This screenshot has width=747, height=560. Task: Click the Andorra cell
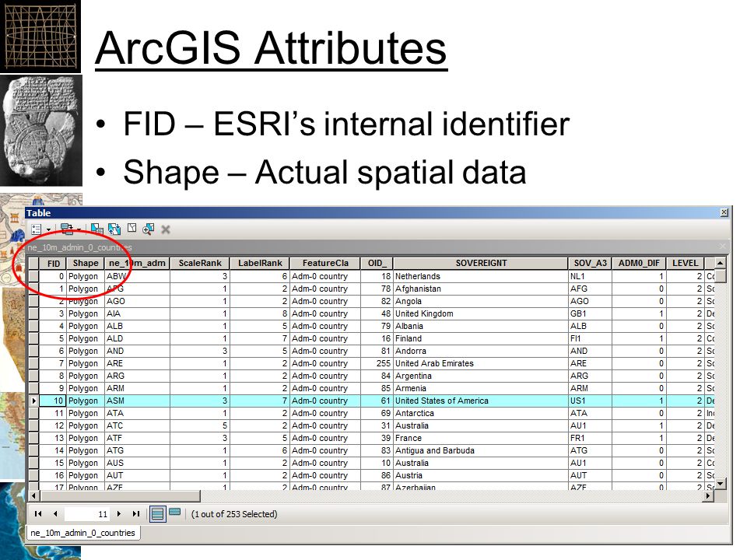point(480,351)
